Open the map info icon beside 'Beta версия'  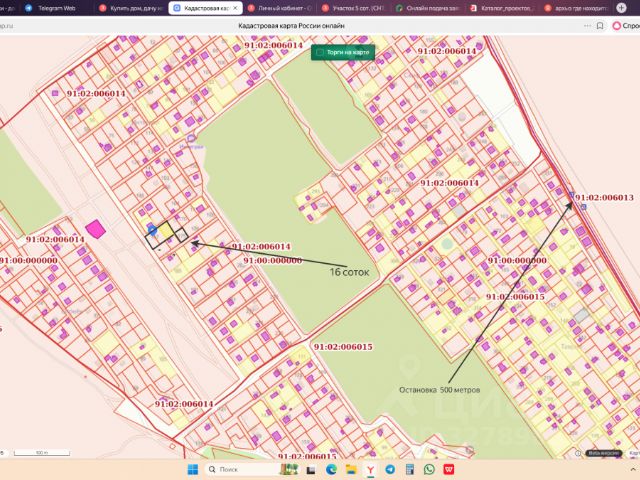578,453
